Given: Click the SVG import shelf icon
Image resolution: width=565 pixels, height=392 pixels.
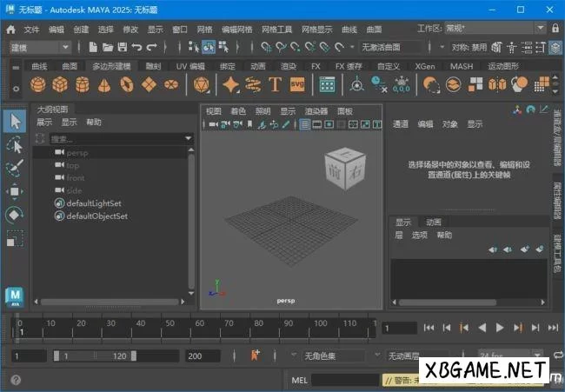Looking at the screenshot, I should pos(297,84).
